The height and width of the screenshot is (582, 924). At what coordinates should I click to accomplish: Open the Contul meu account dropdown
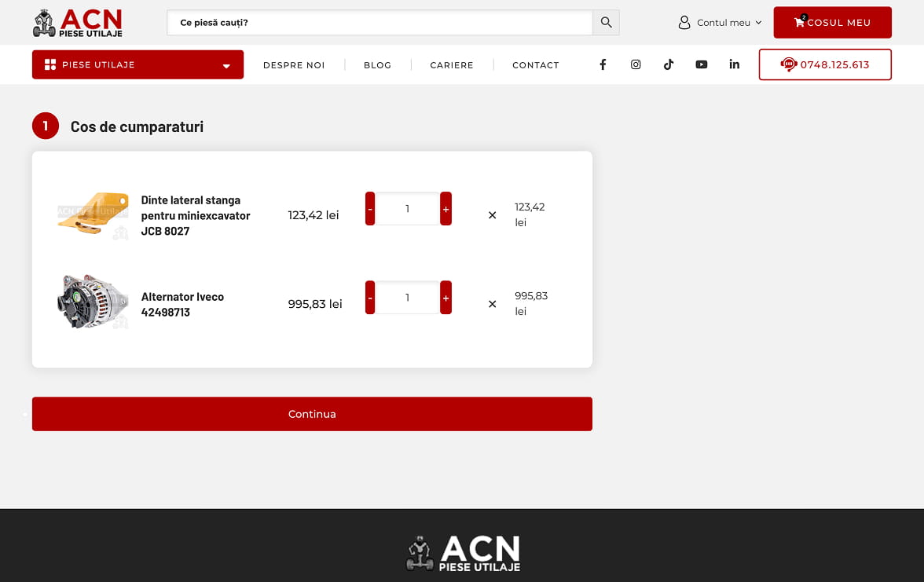[x=720, y=23]
